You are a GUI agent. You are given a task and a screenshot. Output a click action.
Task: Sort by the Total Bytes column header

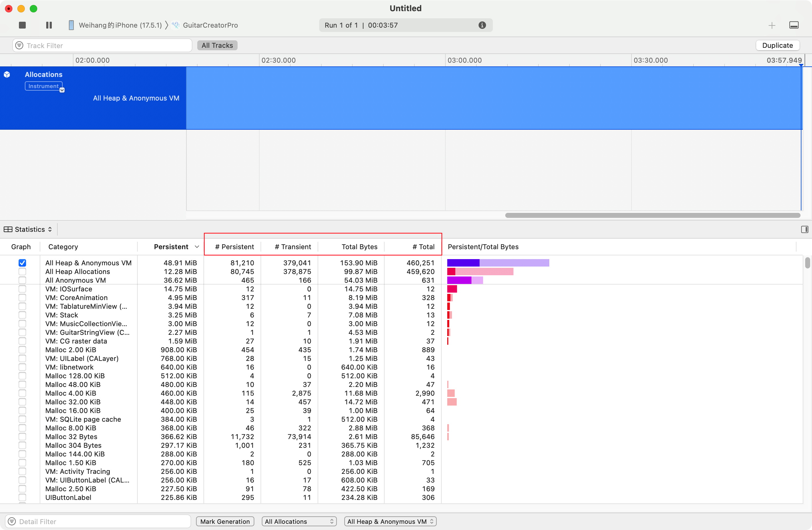[359, 247]
